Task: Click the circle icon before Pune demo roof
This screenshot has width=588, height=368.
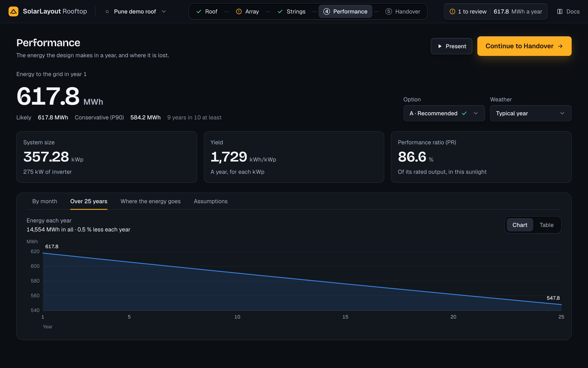Action: coord(107,11)
